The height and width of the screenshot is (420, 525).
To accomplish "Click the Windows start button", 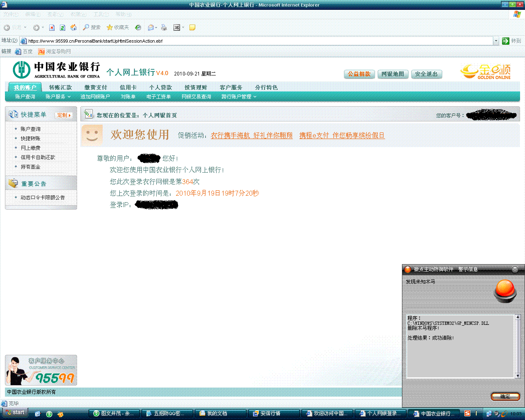I will tap(15, 413).
